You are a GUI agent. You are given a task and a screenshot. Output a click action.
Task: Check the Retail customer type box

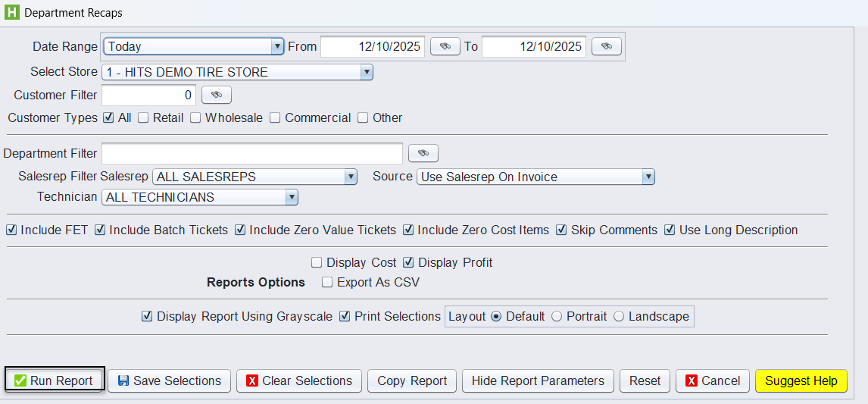click(143, 117)
